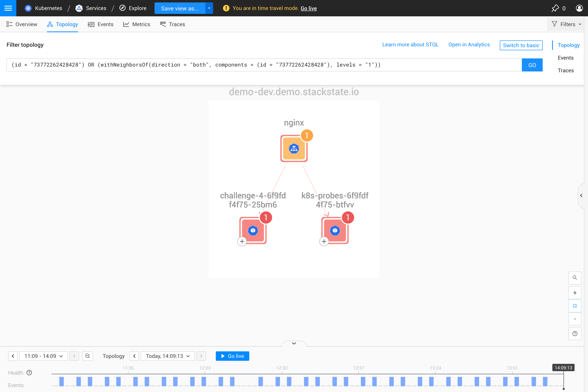588x392 pixels.
Task: Switch to the Traces view in the sidebar
Action: 566,70
